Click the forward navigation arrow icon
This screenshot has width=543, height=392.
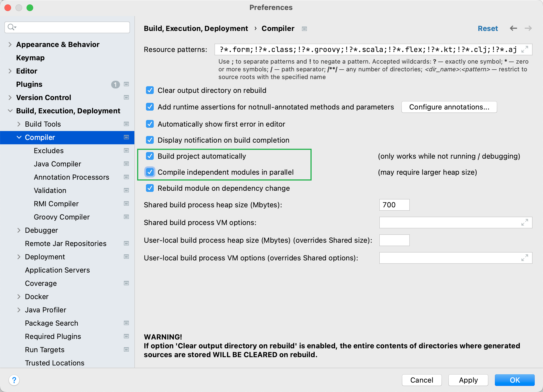click(528, 28)
